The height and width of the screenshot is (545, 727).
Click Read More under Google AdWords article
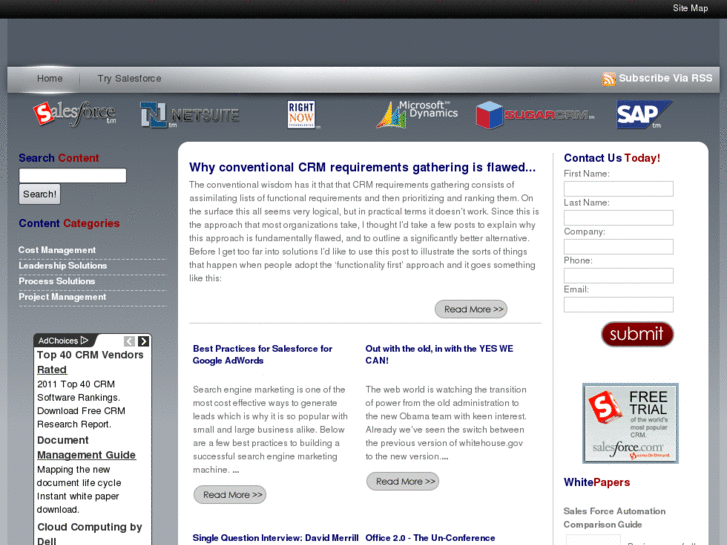(x=230, y=495)
